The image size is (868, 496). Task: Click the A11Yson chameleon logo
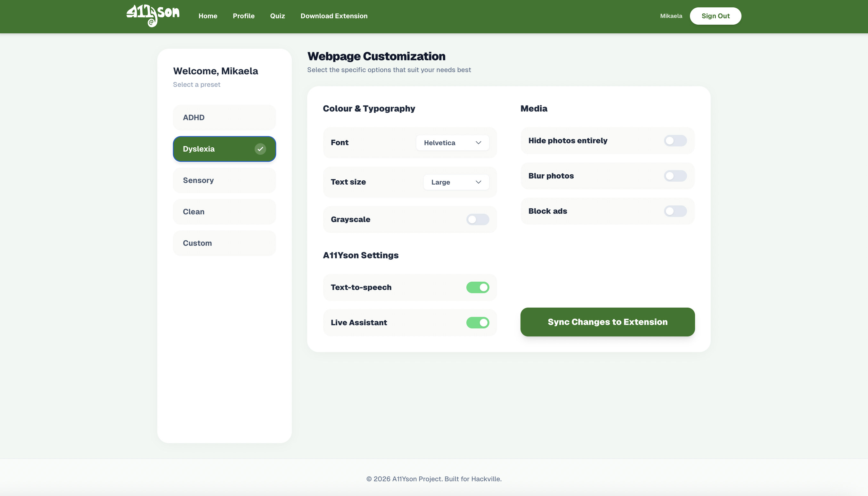click(153, 15)
